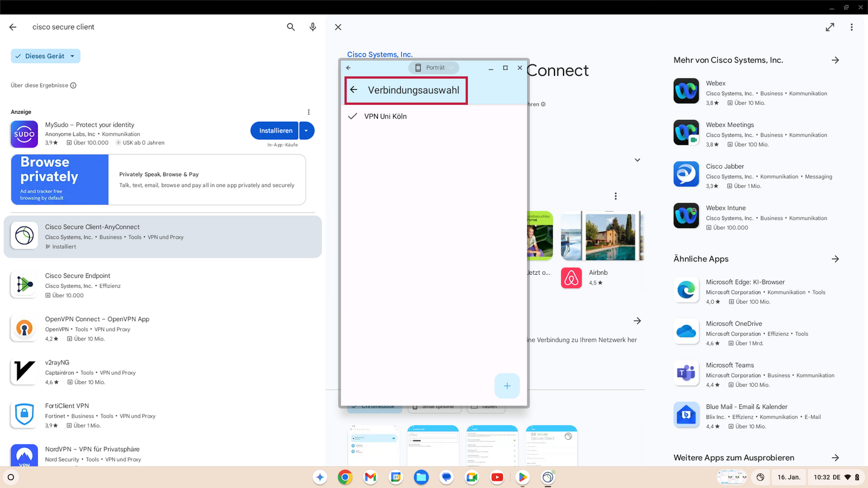Screen dimensions: 868x488
Task: Open the Google Calendar shelf icon
Action: point(395,477)
